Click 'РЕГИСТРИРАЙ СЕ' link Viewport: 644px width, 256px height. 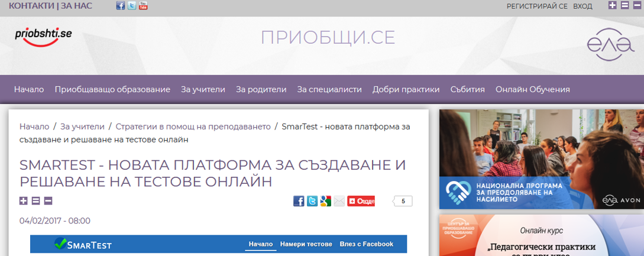536,6
